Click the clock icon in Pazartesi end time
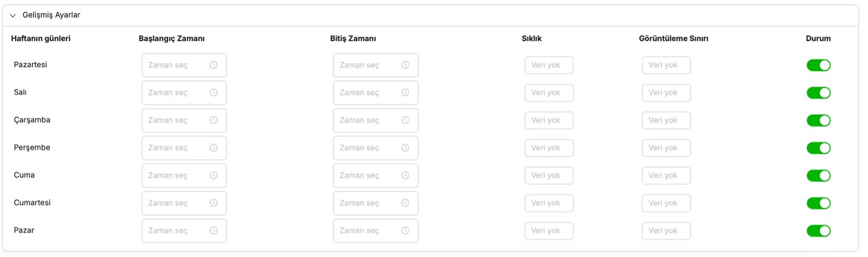This screenshot has height=257, width=868. coord(405,65)
